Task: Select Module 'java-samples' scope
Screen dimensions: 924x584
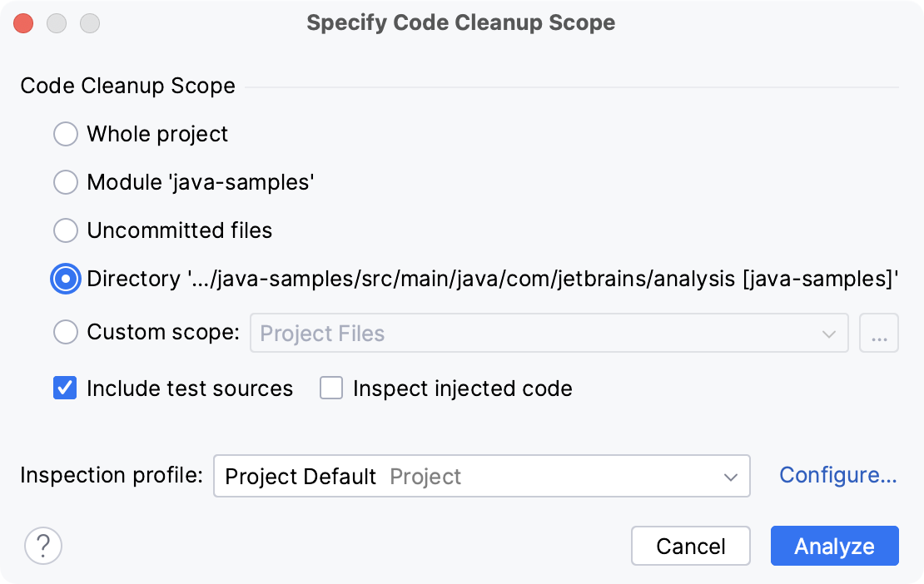Action: click(x=65, y=182)
